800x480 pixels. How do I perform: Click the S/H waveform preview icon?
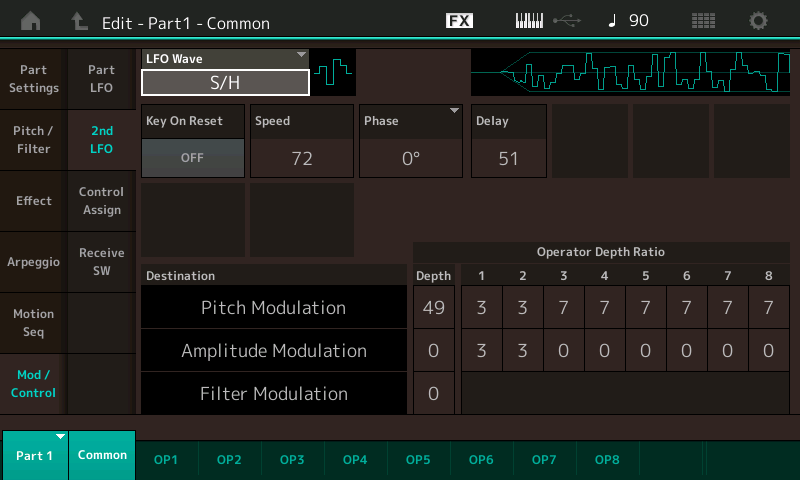(333, 73)
